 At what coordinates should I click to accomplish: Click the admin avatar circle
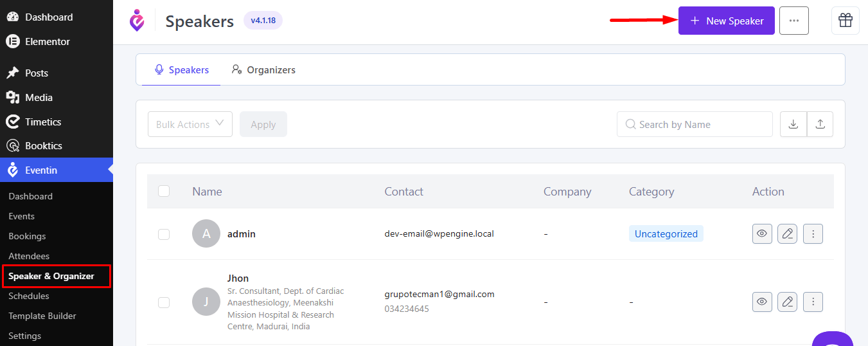[x=206, y=234]
